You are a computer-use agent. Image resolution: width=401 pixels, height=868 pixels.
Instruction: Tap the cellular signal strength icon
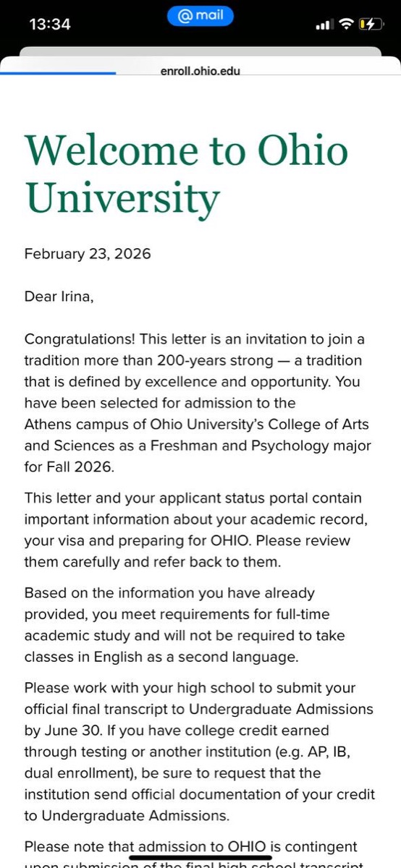click(x=324, y=25)
